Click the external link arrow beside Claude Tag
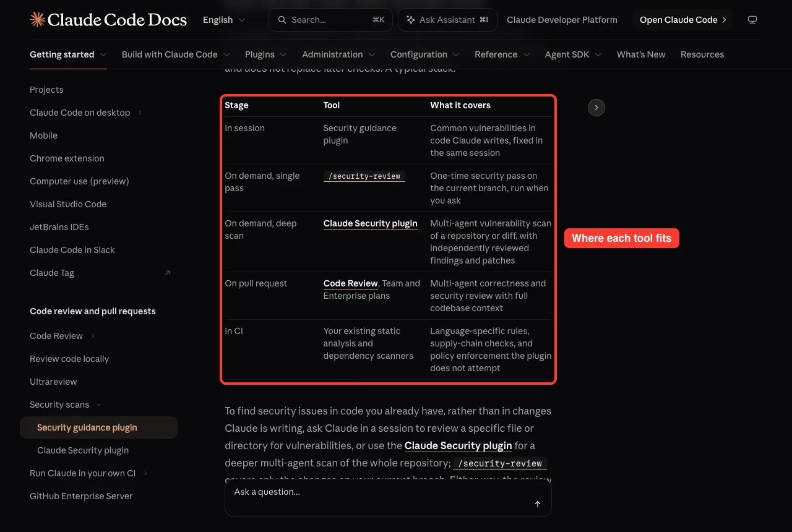 point(168,273)
